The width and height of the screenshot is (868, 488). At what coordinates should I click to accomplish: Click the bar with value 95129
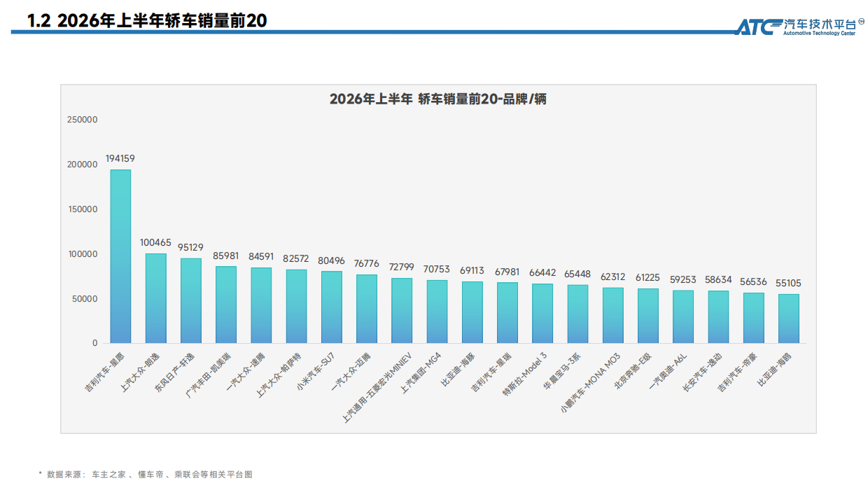[190, 300]
